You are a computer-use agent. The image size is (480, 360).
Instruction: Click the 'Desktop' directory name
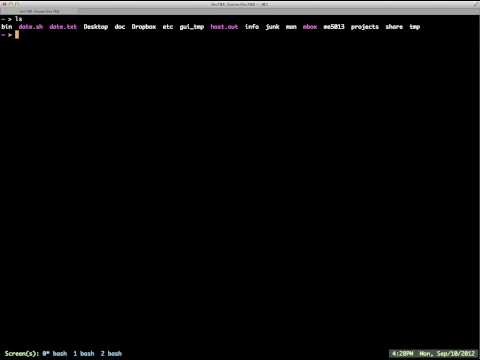96,27
